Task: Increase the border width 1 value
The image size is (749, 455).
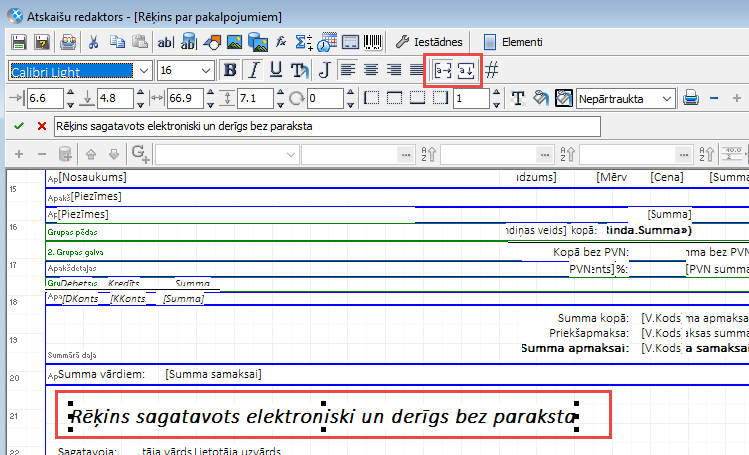Action: pos(496,94)
